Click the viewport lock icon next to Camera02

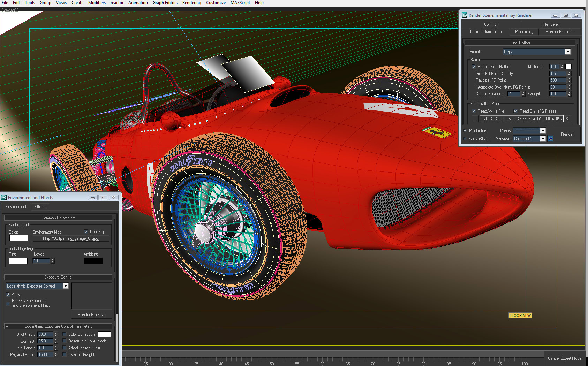551,139
